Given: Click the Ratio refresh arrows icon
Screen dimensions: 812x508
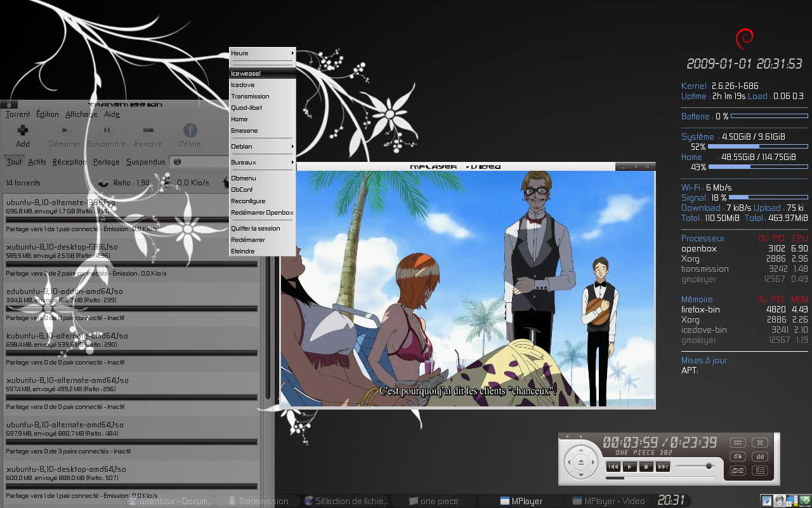Looking at the screenshot, I should (103, 183).
